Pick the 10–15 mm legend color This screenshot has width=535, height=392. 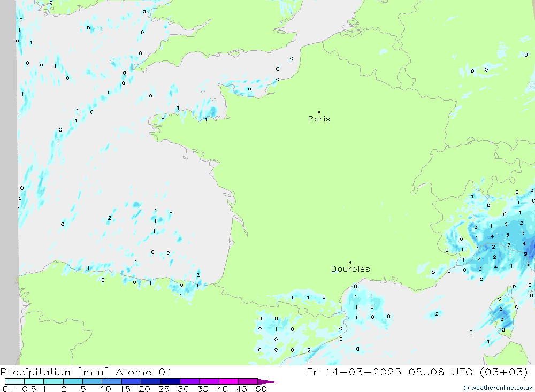pyautogui.click(x=112, y=381)
